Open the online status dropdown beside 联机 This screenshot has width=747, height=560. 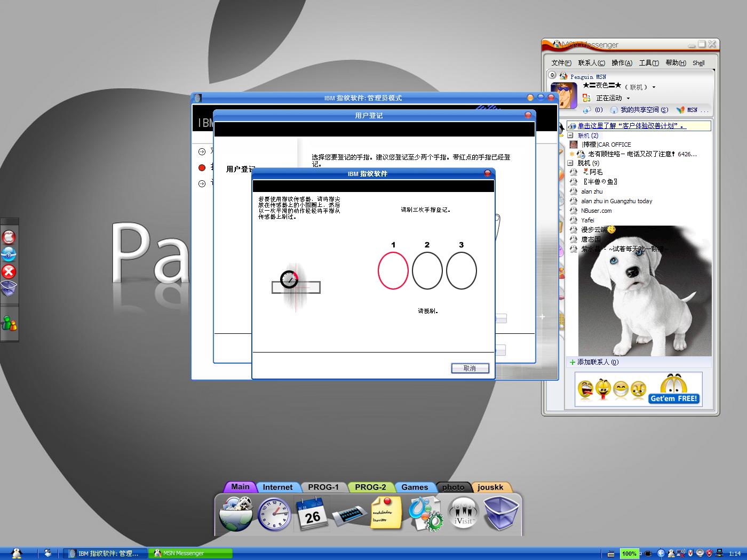(x=654, y=87)
